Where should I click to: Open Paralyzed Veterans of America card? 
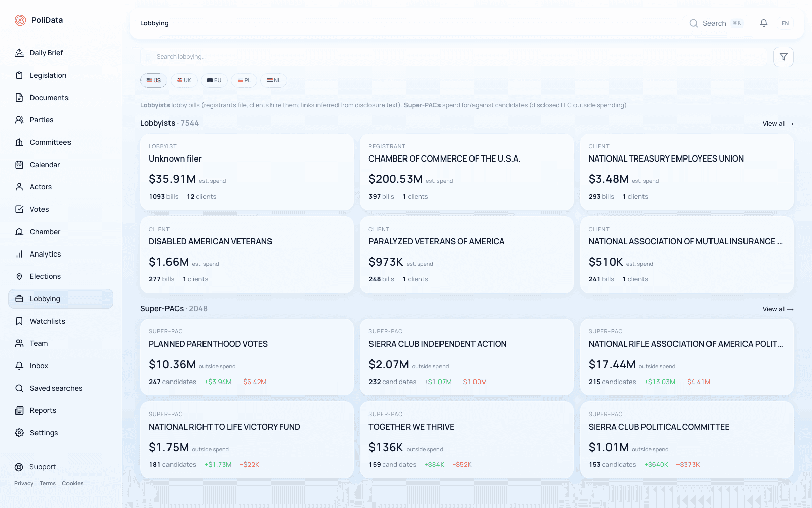[466, 255]
